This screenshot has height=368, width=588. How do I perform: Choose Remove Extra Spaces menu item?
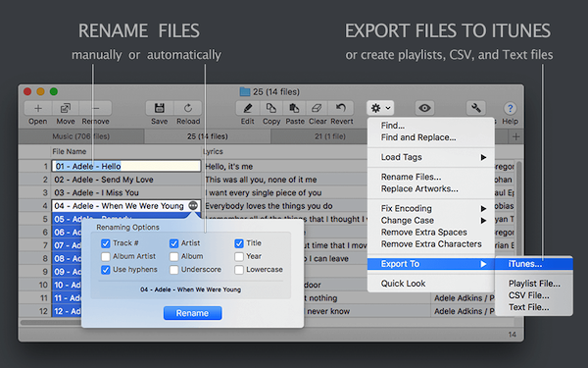click(431, 233)
